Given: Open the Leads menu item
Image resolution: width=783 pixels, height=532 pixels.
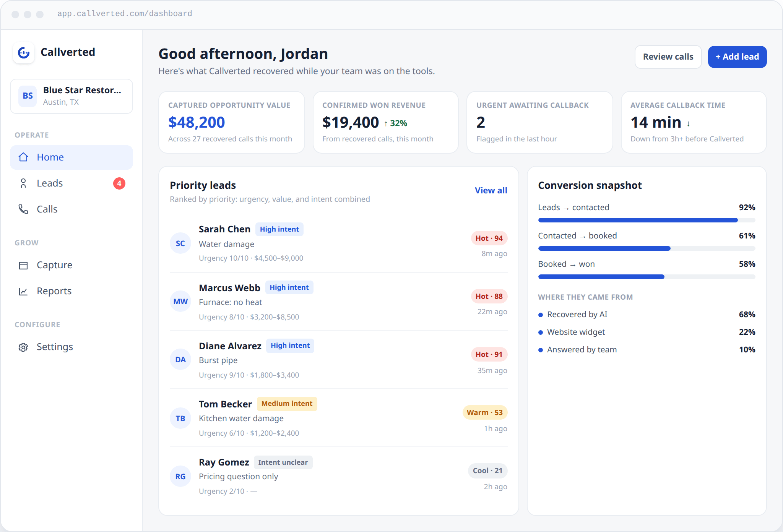Looking at the screenshot, I should [71, 183].
